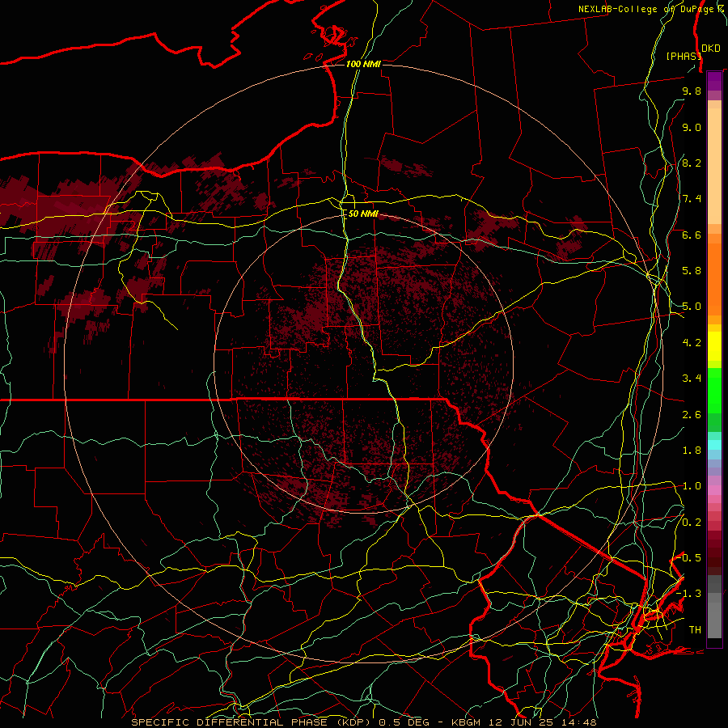
Task: Click the "12 JUN 25" date text
Action: pos(522,722)
